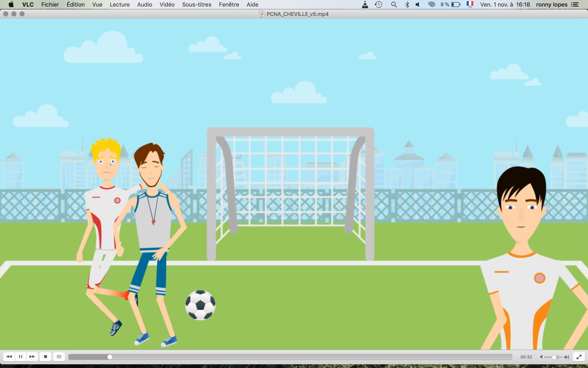Open the ronny lopes user menu
The height and width of the screenshot is (368, 588).
[551, 4]
